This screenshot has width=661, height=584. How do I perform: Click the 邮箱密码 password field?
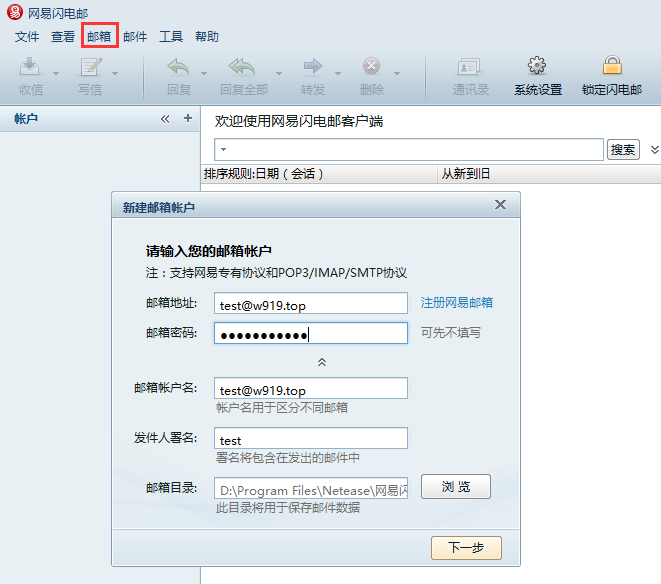pyautogui.click(x=311, y=333)
